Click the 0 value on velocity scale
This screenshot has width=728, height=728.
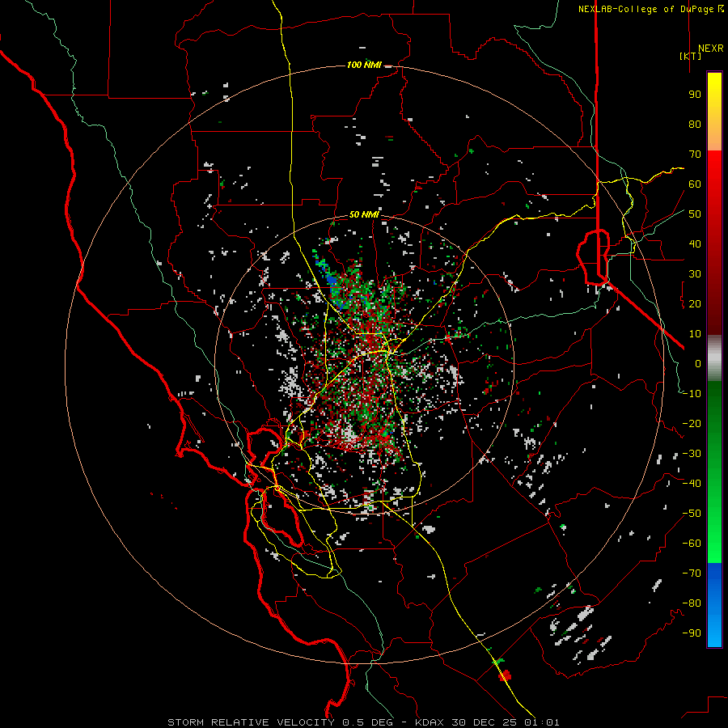(x=698, y=364)
